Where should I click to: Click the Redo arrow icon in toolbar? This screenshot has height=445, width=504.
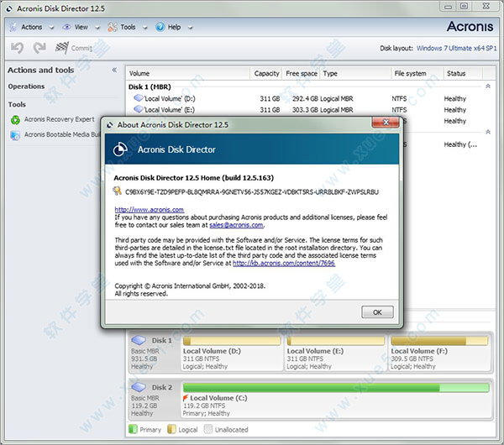tap(39, 49)
